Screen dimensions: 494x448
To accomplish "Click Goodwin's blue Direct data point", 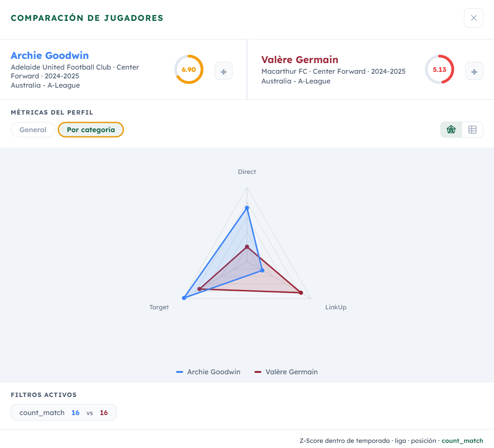I will point(247,208).
